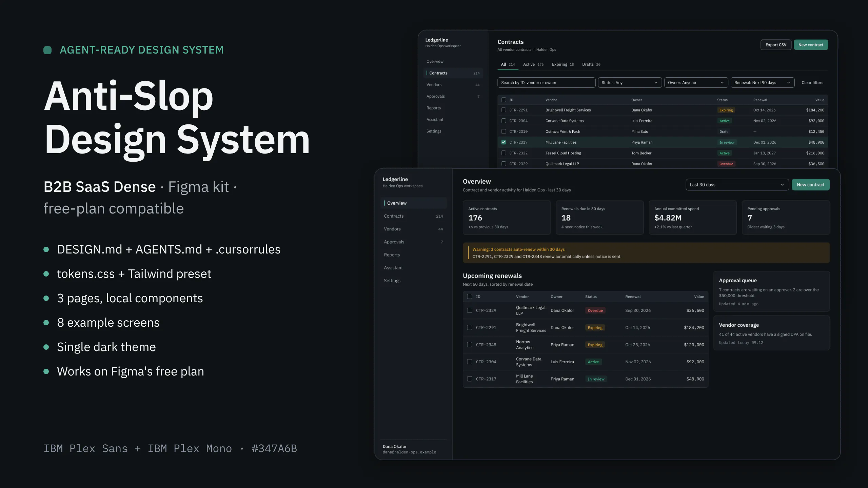Check the CTR-2291 row checkbox in Contracts window
The height and width of the screenshot is (488, 868).
click(x=504, y=110)
